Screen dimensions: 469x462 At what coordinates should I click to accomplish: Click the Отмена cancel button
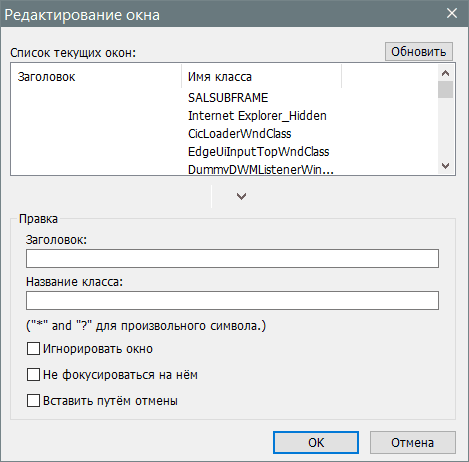[x=413, y=443]
